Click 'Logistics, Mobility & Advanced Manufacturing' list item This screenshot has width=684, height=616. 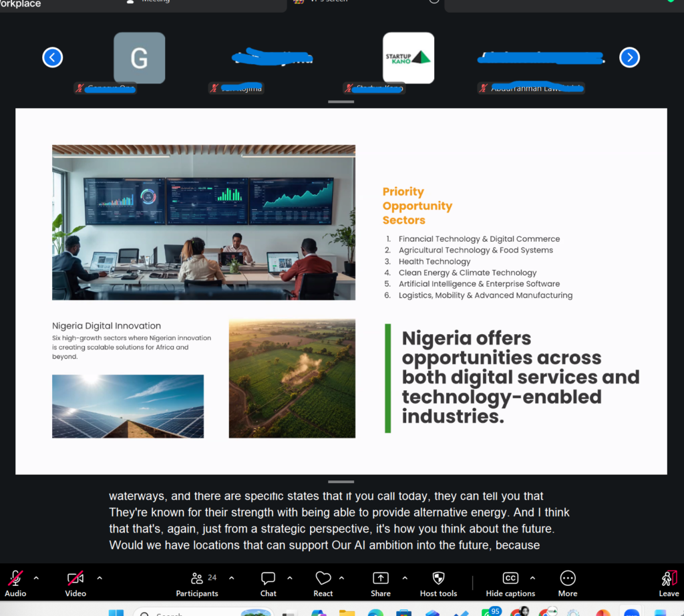[485, 295]
